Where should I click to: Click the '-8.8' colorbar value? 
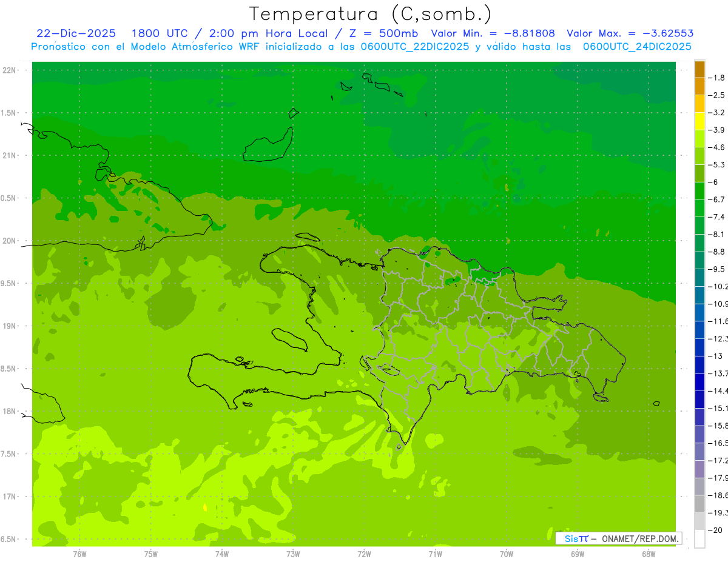coord(717,252)
